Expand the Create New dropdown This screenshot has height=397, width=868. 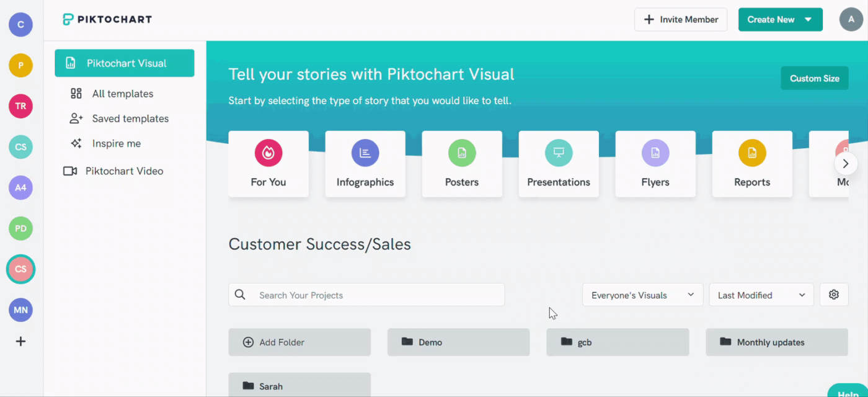pos(780,19)
